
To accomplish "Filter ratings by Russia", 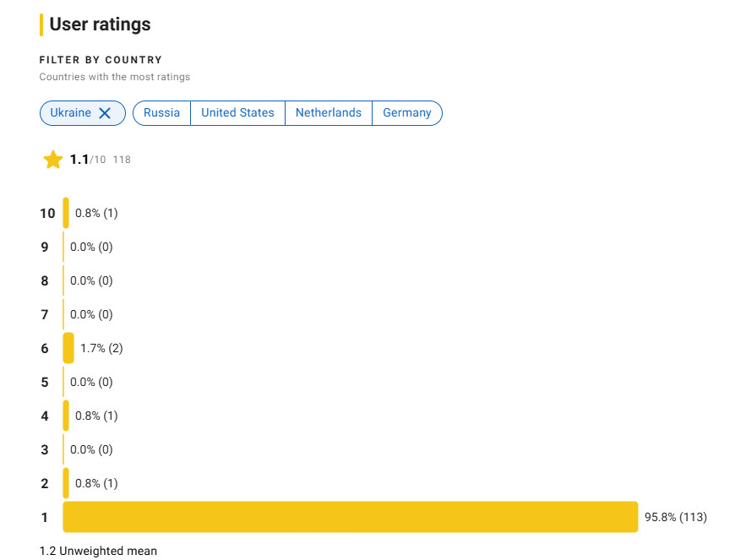I will pos(161,113).
